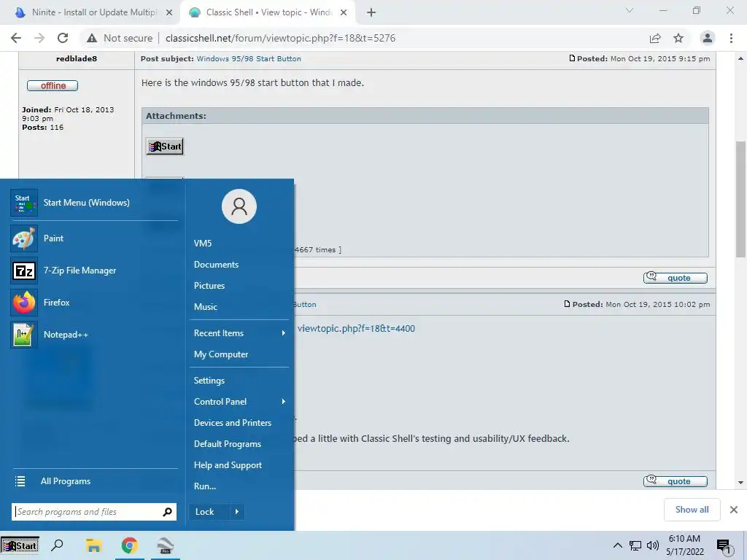Click the first post's icon beside Posted 9:15 pm
The height and width of the screenshot is (560, 747).
[x=572, y=58]
